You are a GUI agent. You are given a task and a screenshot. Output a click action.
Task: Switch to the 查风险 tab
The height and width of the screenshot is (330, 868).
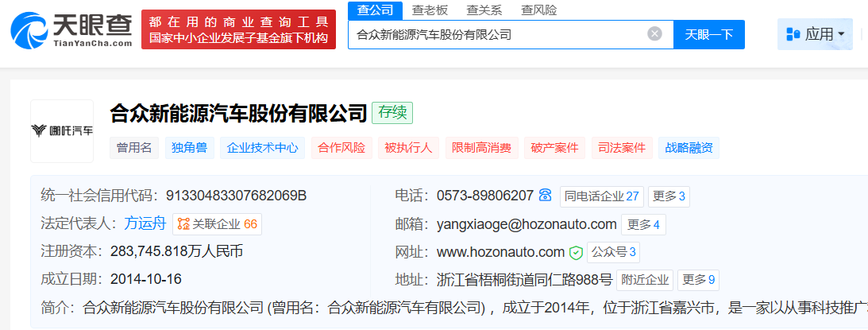pyautogui.click(x=539, y=10)
